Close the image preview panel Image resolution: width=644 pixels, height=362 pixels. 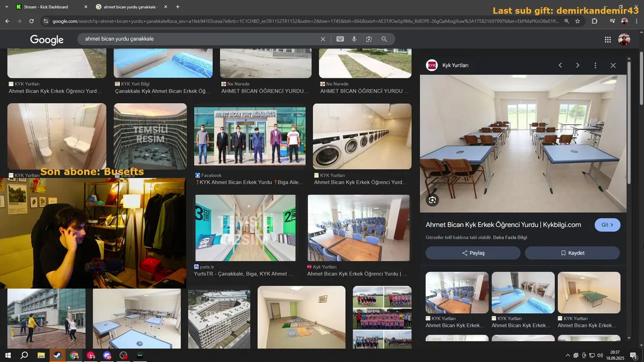click(613, 65)
